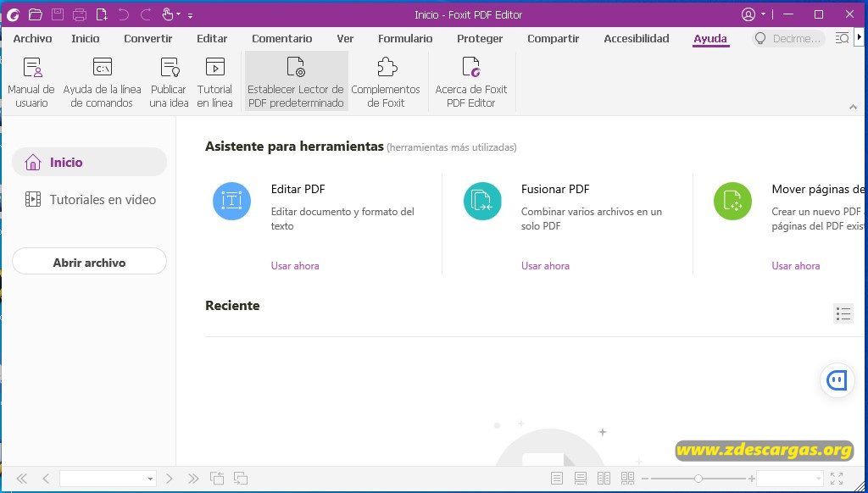The image size is (868, 493).
Task: Open the customize quick access toolbar arrow
Action: point(190,15)
